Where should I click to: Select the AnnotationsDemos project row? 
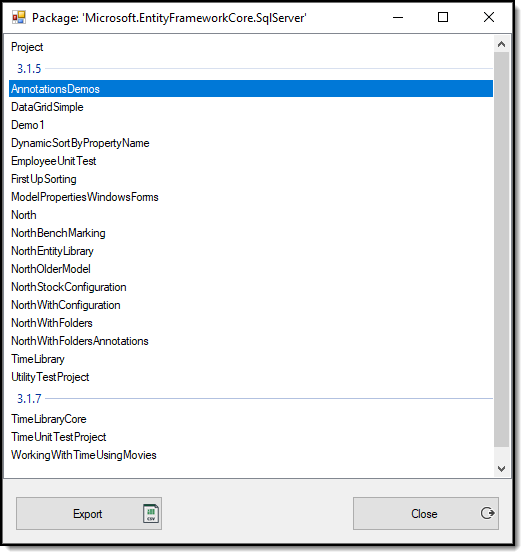[x=251, y=89]
